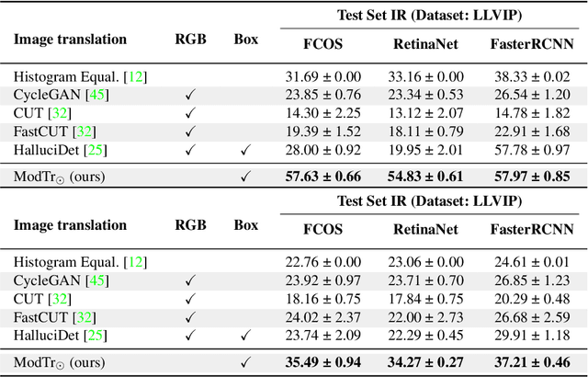588x377 pixels.
Task: Click Box checkmark in lower ModTr row
Action: [x=245, y=361]
